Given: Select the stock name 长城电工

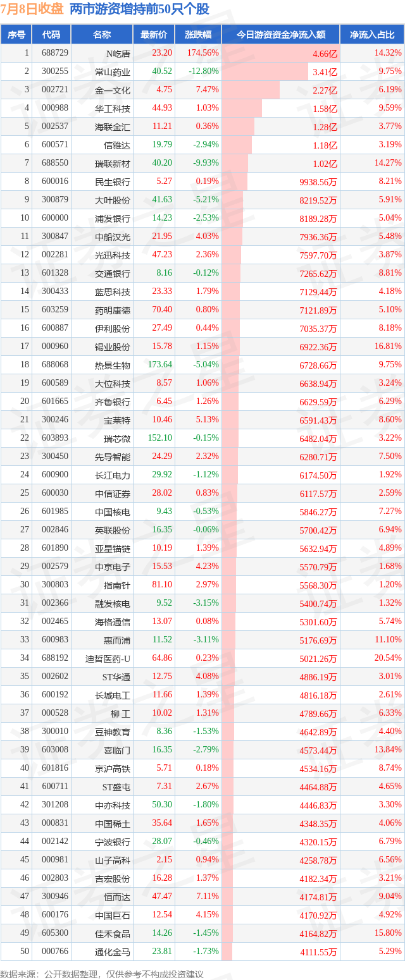Looking at the screenshot, I should pyautogui.click(x=113, y=695).
